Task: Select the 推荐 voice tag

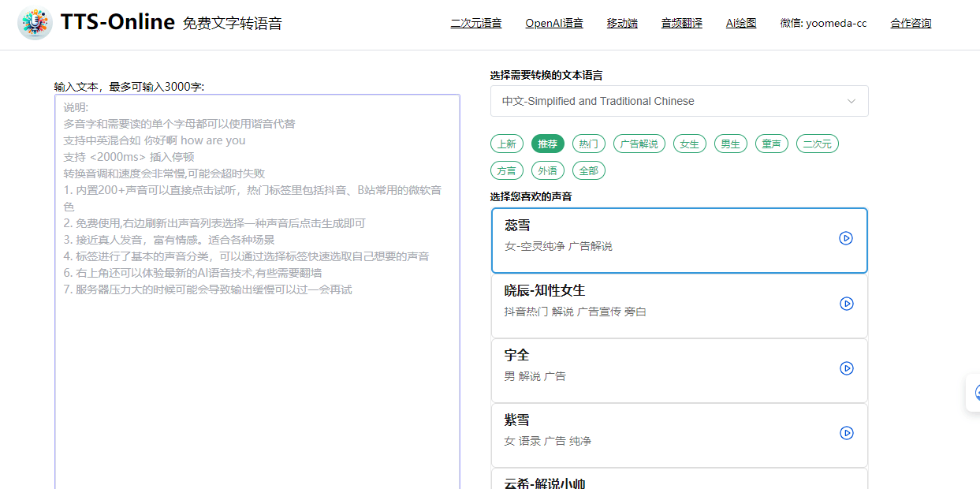Action: coord(547,144)
